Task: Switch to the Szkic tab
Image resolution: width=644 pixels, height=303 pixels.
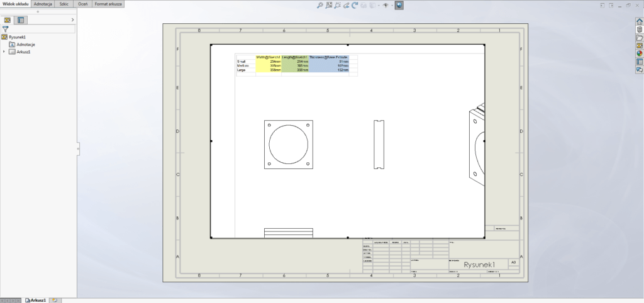Action: click(64, 4)
